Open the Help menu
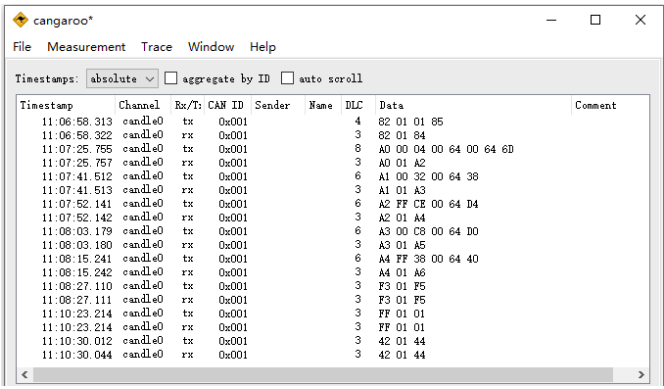Viewport: 664px width, 389px height. [263, 47]
